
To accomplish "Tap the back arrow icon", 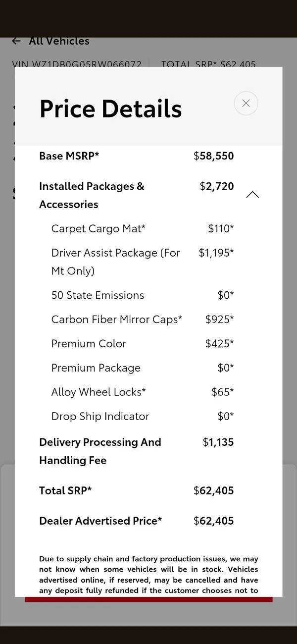I will (x=16, y=41).
